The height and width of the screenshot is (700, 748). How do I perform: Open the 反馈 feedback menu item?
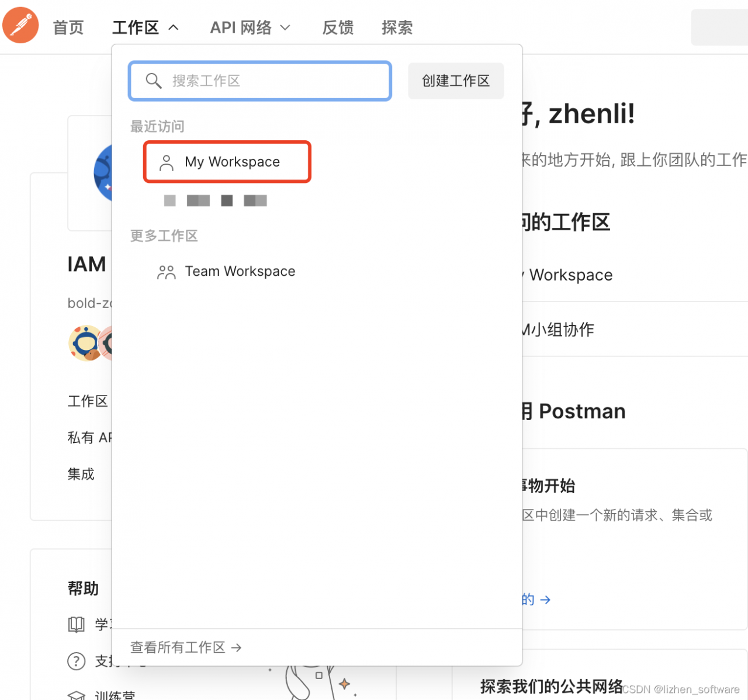[338, 27]
